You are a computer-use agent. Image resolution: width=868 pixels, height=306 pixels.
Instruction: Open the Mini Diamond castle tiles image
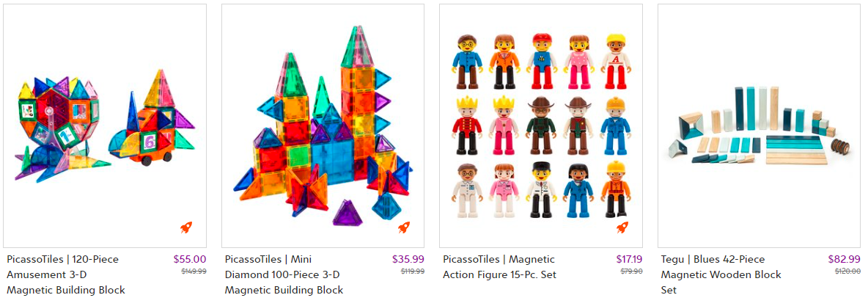coord(323,125)
